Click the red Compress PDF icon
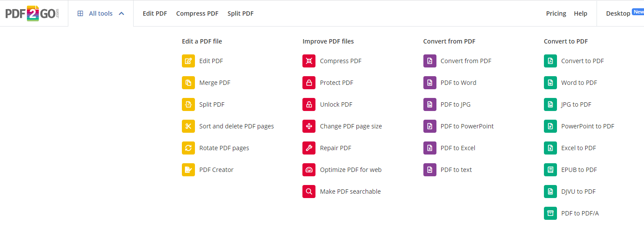The image size is (644, 232). tap(309, 61)
